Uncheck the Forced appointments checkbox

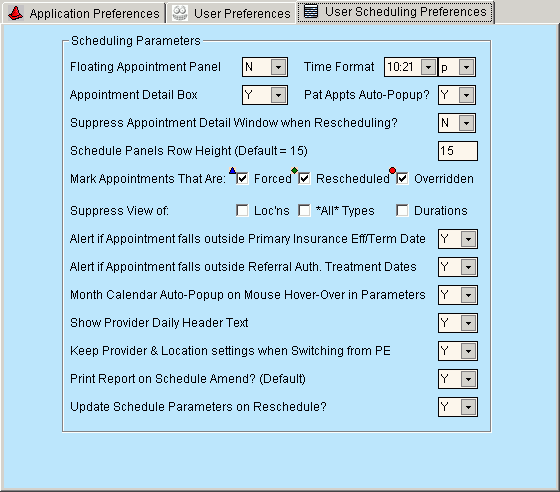(242, 179)
